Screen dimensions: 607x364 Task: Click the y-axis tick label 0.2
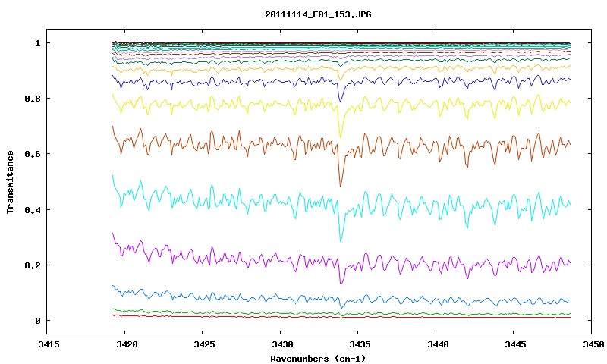[x=33, y=265]
